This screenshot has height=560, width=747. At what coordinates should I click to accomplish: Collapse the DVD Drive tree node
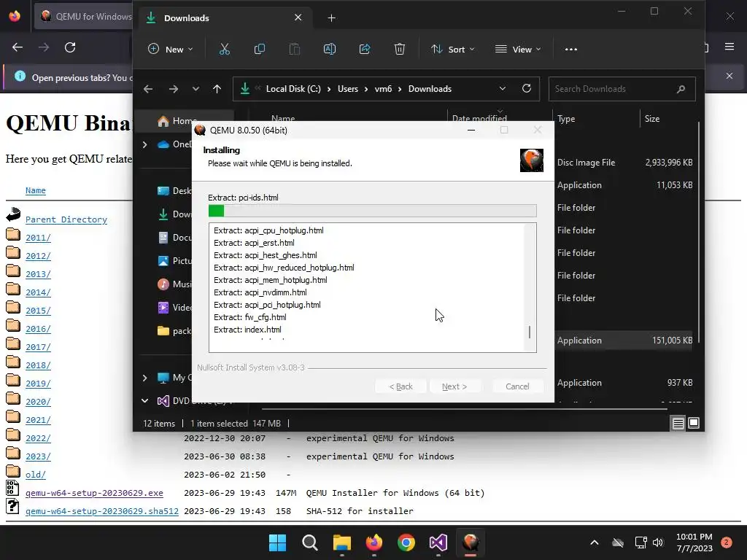(x=145, y=401)
